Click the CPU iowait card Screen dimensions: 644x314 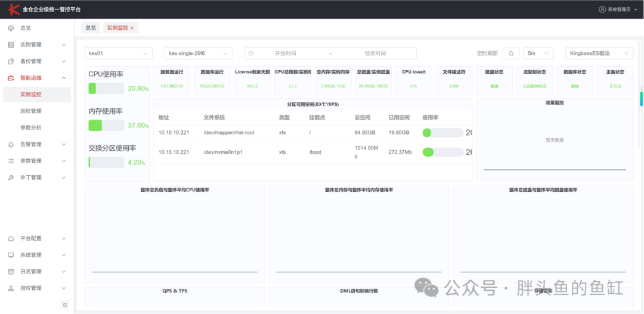[x=413, y=80]
